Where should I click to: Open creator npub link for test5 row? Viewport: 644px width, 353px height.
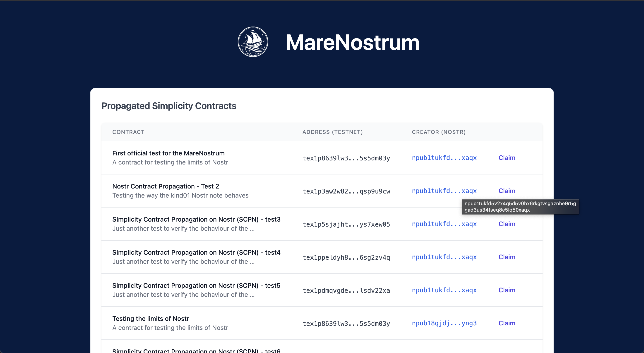pyautogui.click(x=444, y=290)
